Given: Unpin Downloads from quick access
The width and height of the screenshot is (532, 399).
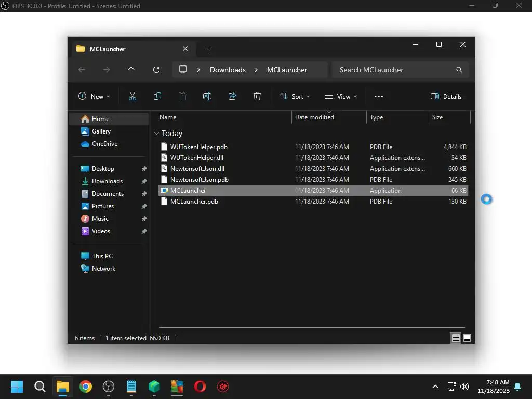Looking at the screenshot, I should (x=144, y=181).
